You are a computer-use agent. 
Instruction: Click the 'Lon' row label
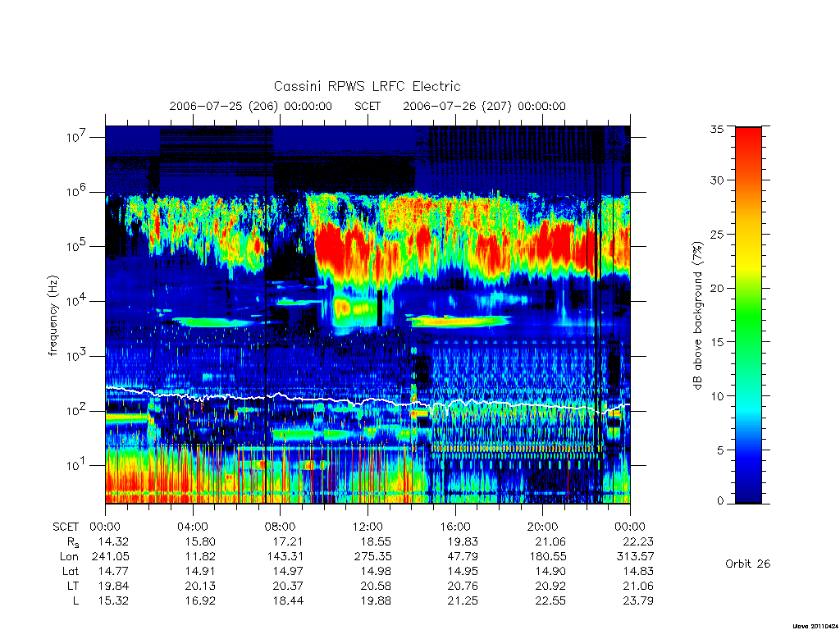pyautogui.click(x=69, y=557)
